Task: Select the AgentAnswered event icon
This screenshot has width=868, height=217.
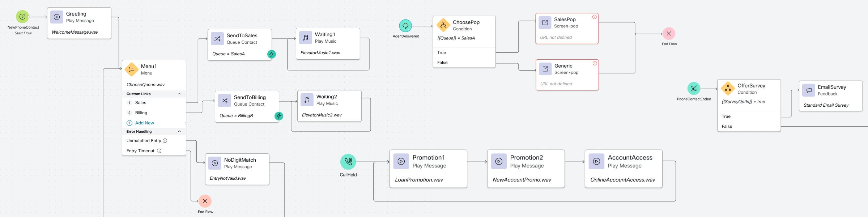Action: (x=405, y=26)
